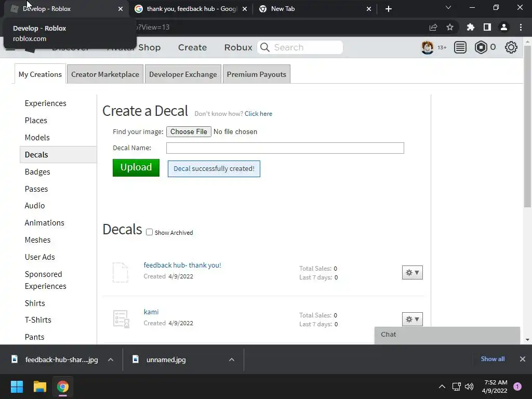Open notification center badge
Screen dimensions: 532x399
(517, 387)
